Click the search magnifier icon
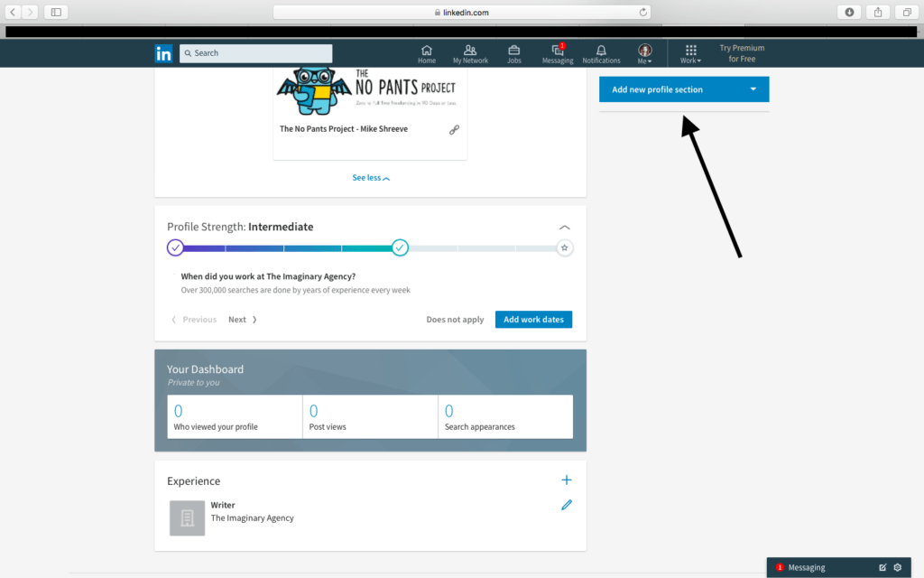The height and width of the screenshot is (578, 924). tap(188, 53)
